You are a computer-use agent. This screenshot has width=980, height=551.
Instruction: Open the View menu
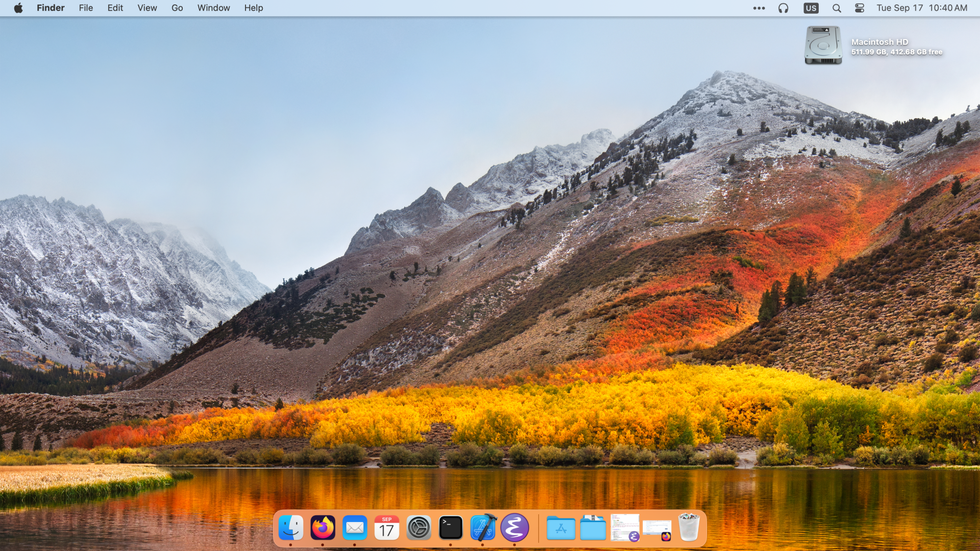(x=147, y=8)
